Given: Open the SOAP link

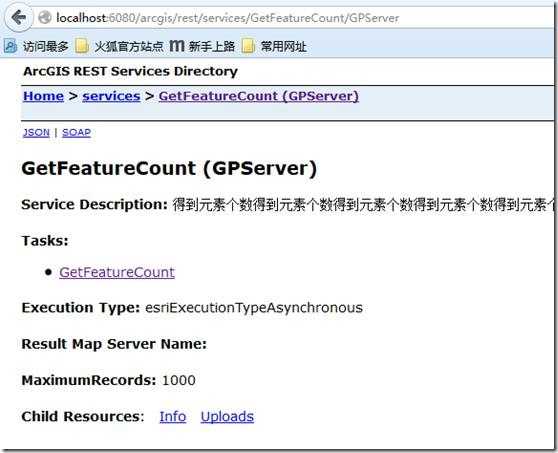Looking at the screenshot, I should (77, 132).
